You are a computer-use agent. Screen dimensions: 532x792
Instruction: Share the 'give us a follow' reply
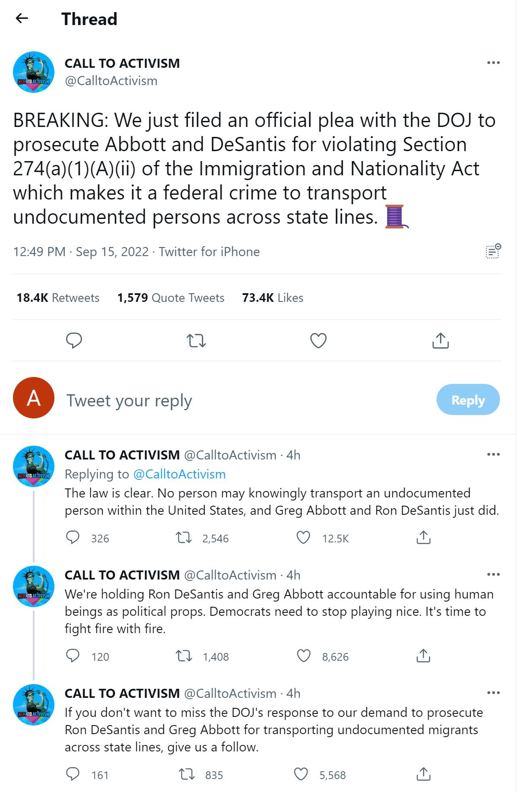point(424,774)
